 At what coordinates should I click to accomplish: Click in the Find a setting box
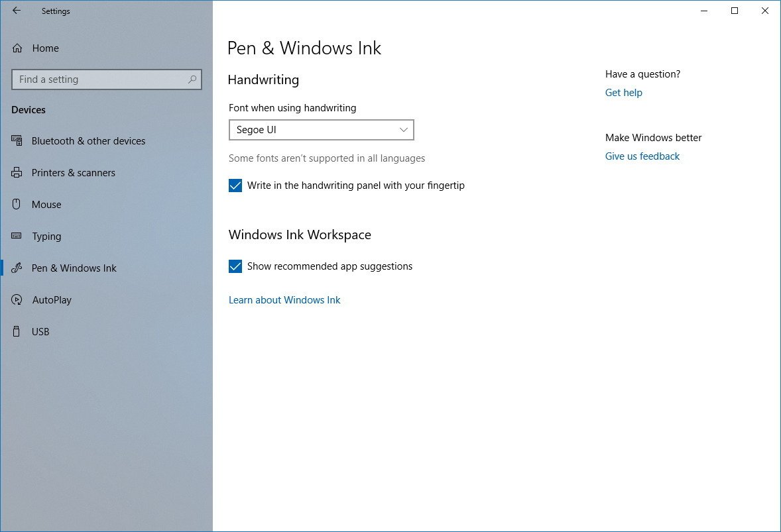click(x=107, y=80)
